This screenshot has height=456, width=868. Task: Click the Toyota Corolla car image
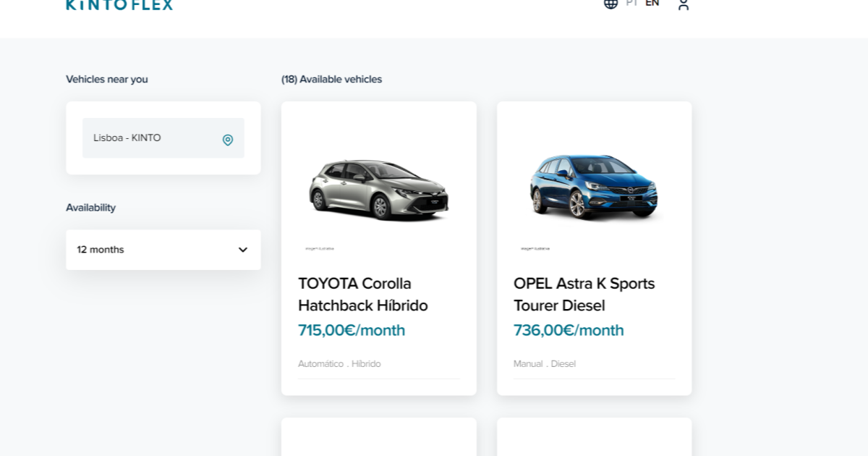click(378, 190)
